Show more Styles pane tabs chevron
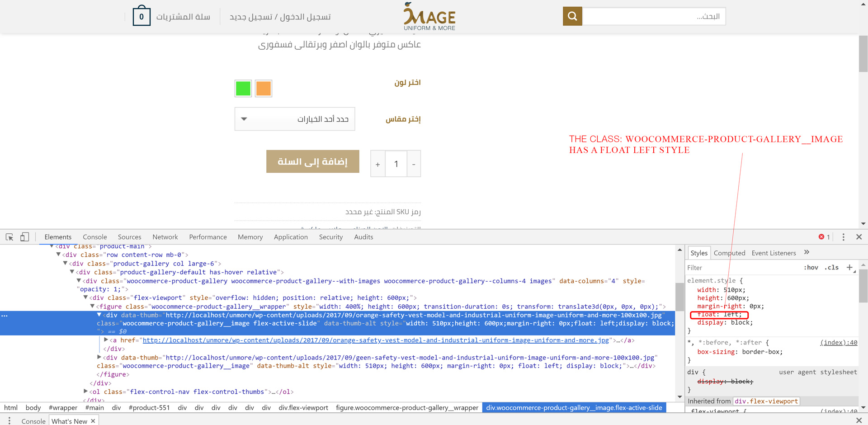This screenshot has width=868, height=425. pos(807,252)
